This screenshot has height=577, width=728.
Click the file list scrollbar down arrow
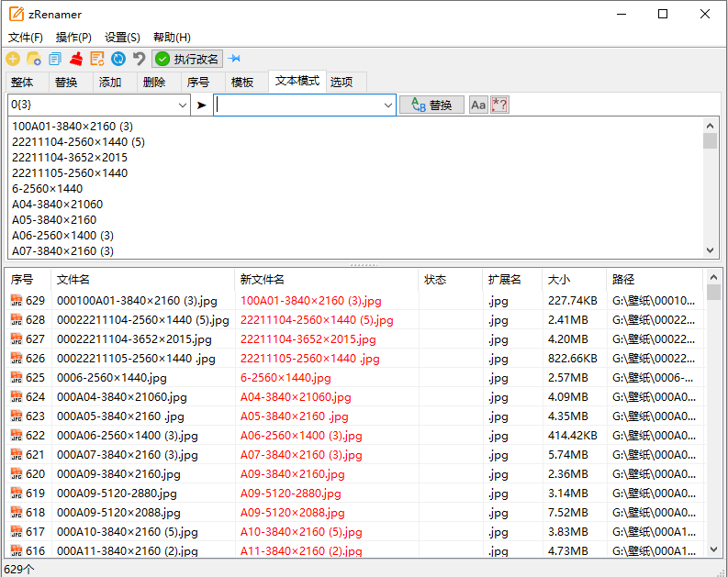click(714, 549)
